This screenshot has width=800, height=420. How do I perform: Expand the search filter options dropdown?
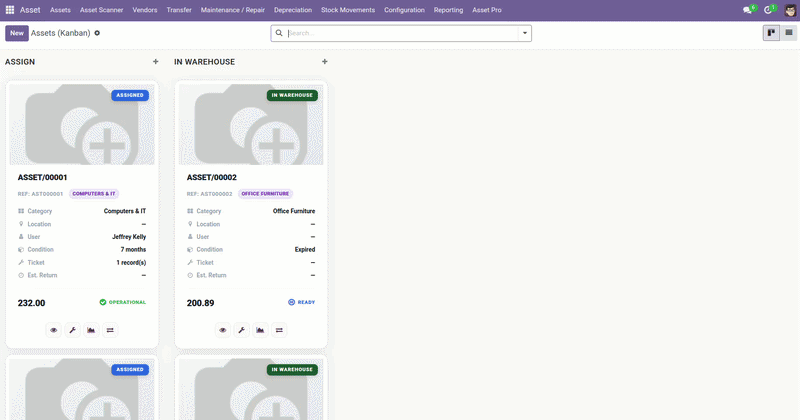coord(524,33)
